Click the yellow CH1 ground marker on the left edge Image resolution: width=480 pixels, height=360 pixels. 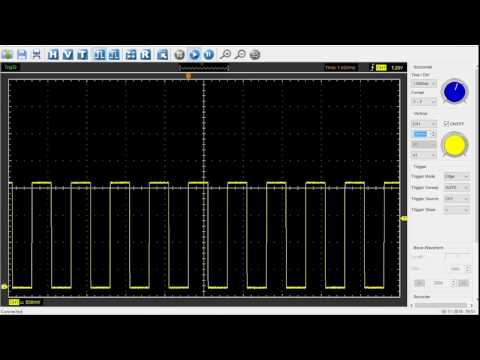point(4,287)
